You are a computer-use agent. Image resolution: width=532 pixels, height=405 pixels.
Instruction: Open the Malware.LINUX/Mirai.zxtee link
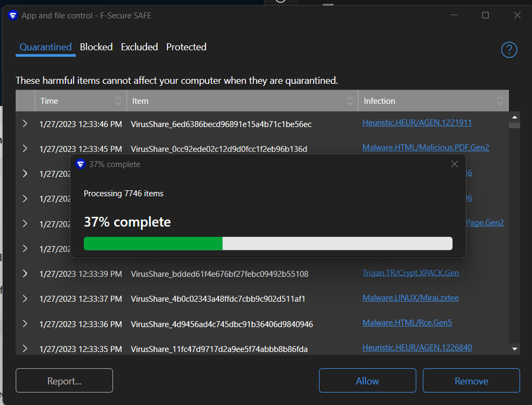(x=410, y=298)
